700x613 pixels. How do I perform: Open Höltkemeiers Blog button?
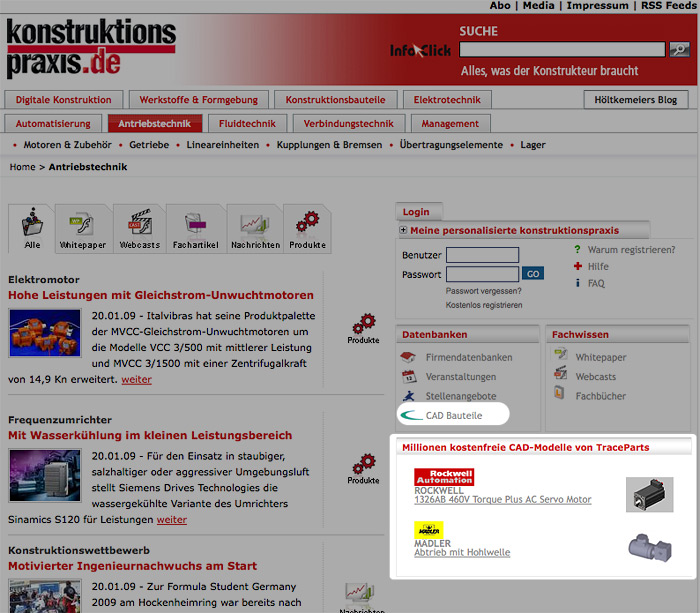point(636,100)
